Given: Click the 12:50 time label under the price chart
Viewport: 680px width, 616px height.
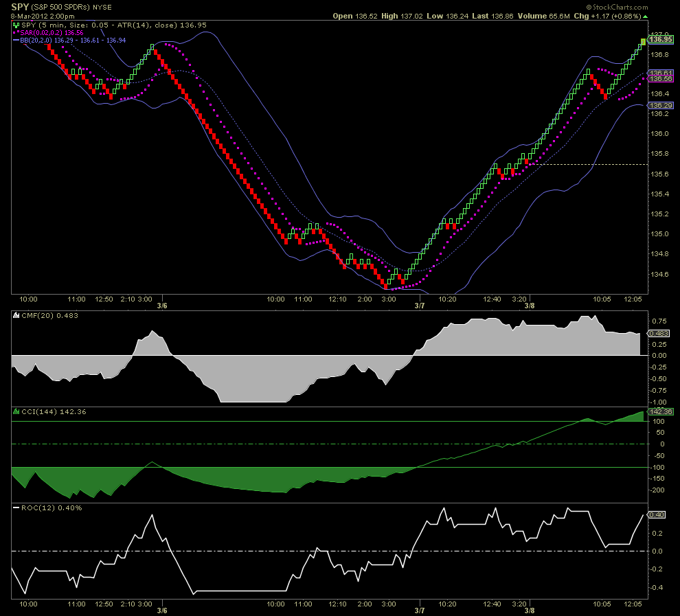Looking at the screenshot, I should pyautogui.click(x=104, y=299).
